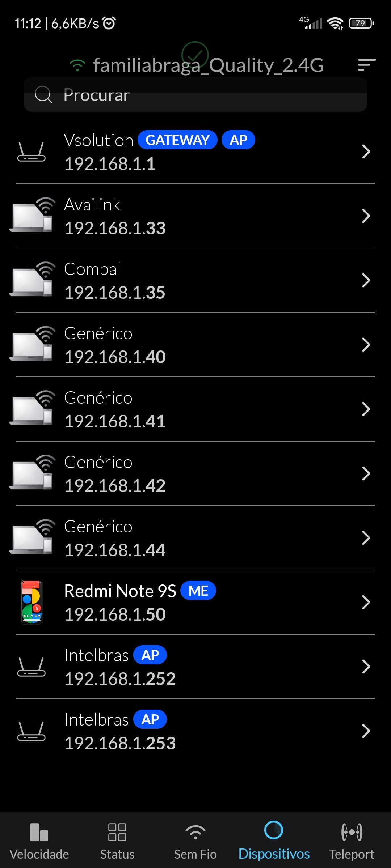Tap the search magnifier icon
391x868 pixels.
coord(43,95)
